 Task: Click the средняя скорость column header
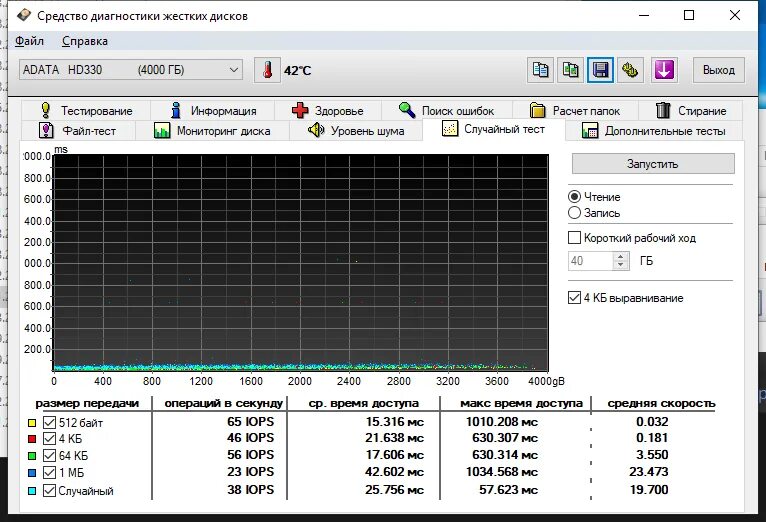tap(661, 403)
